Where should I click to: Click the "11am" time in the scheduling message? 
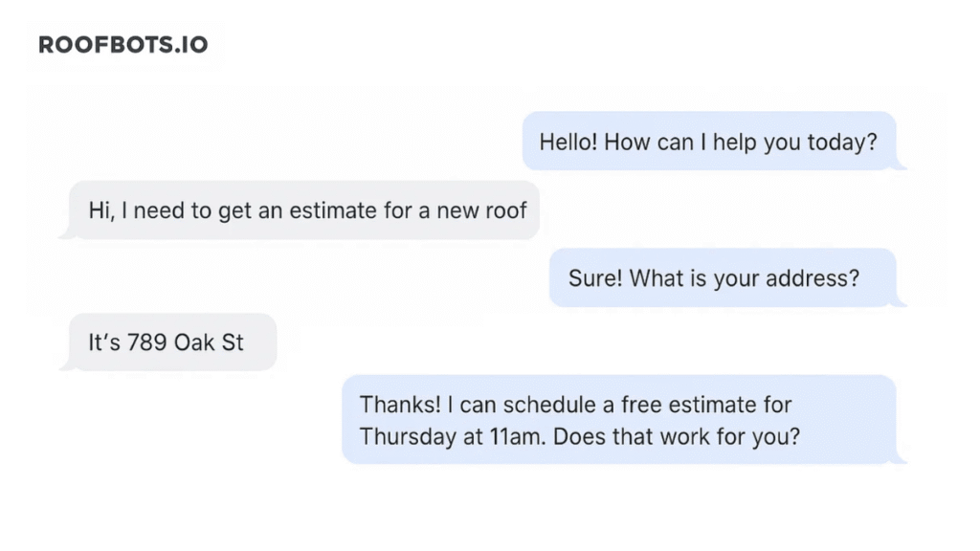(x=515, y=436)
